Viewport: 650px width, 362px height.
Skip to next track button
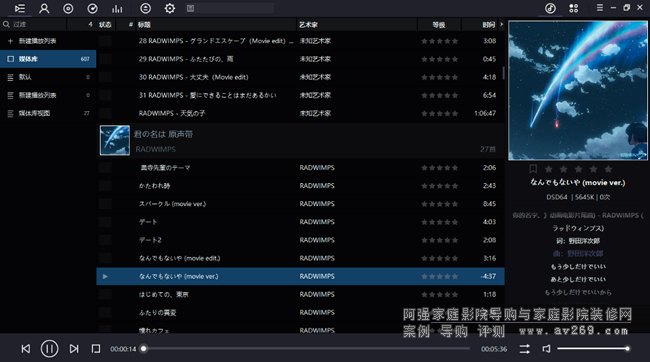coord(74,349)
